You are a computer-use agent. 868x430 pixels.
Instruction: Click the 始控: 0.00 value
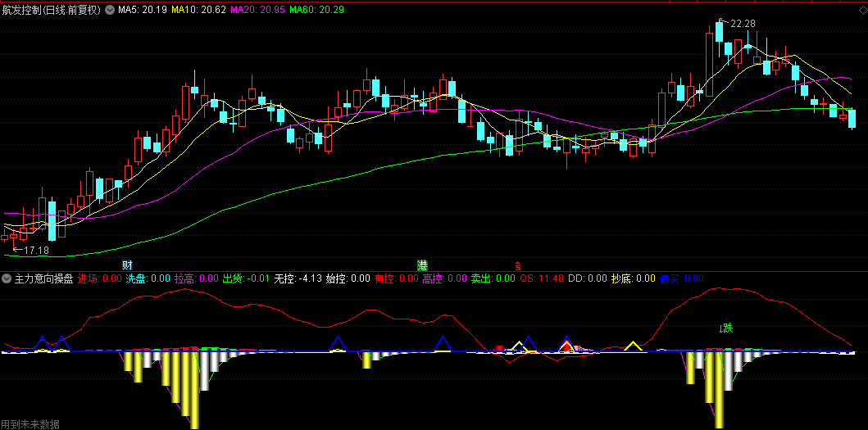click(348, 278)
